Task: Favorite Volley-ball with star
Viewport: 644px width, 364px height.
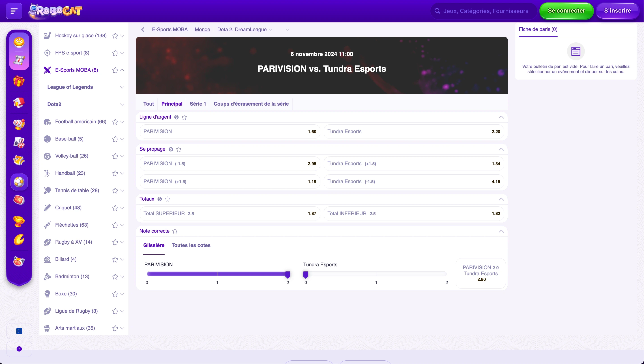Action: point(115,156)
